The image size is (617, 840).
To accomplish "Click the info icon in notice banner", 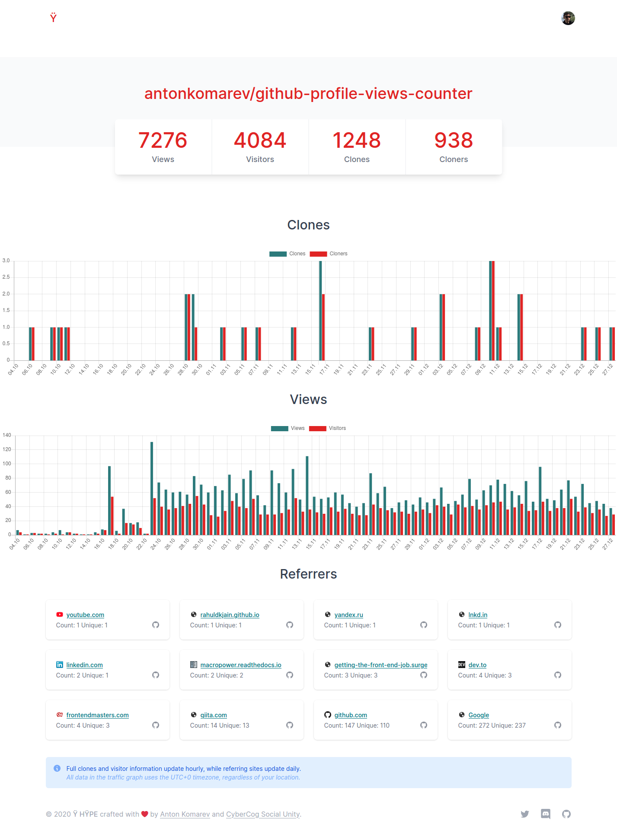I will [57, 768].
